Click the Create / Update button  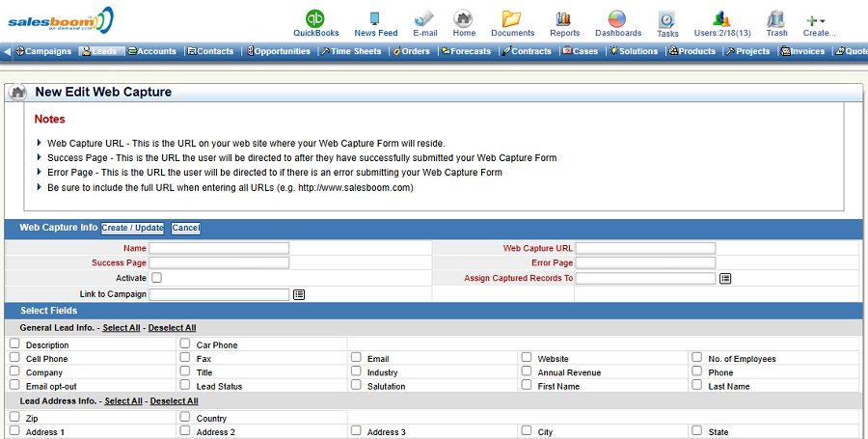point(132,228)
